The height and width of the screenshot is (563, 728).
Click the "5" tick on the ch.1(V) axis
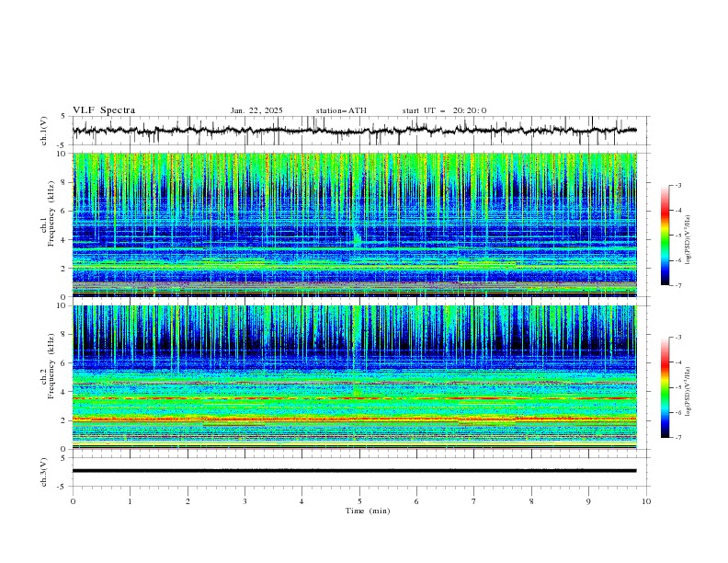click(x=63, y=117)
